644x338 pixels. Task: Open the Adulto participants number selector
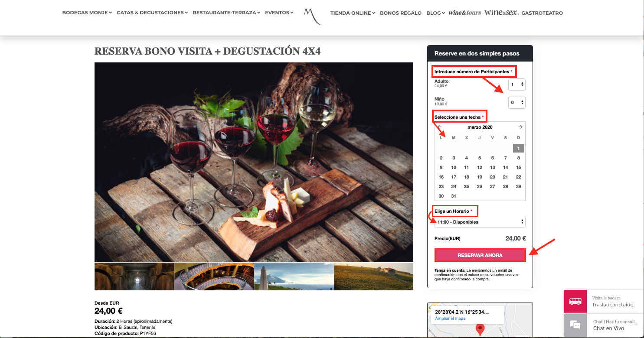(x=517, y=84)
